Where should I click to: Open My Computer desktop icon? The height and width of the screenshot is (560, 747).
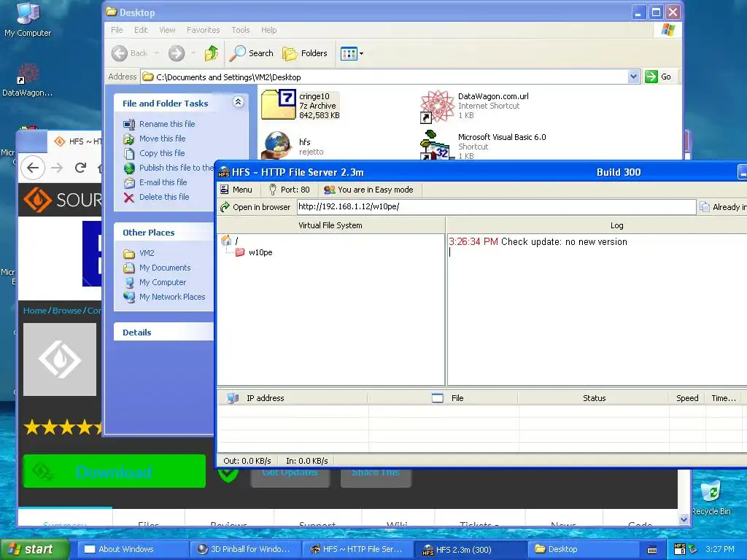click(28, 20)
